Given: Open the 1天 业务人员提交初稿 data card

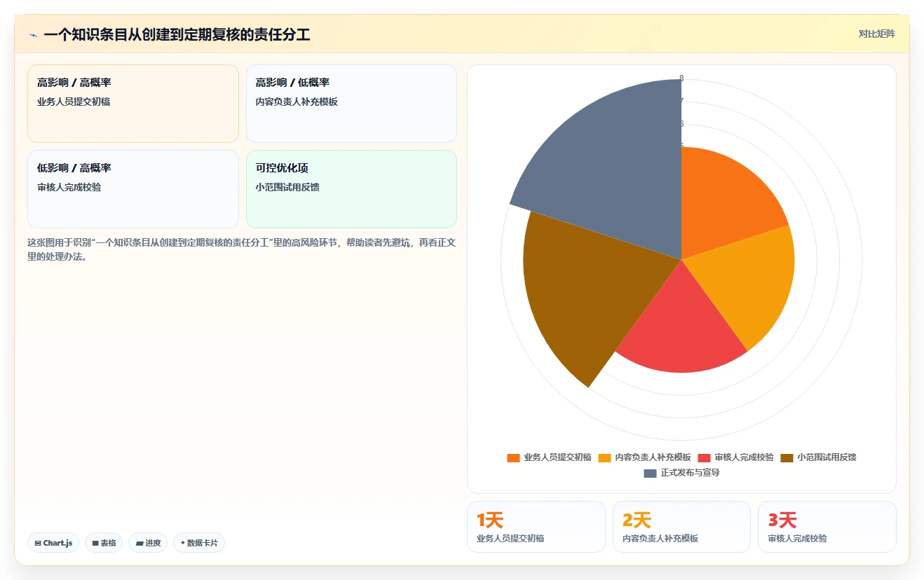Looking at the screenshot, I should pos(536,527).
